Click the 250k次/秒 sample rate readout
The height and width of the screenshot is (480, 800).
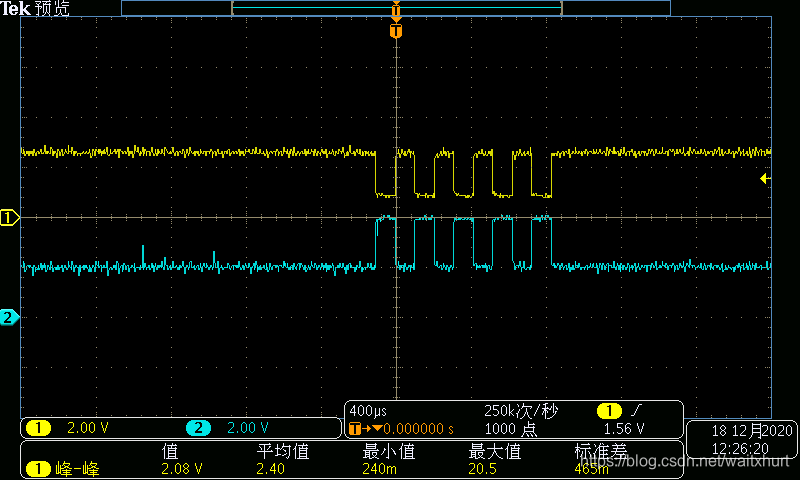521,411
